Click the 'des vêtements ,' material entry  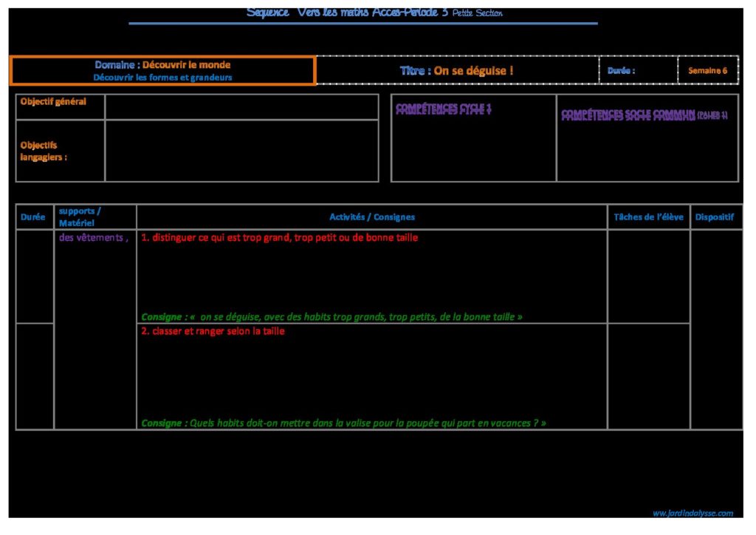[x=93, y=238]
